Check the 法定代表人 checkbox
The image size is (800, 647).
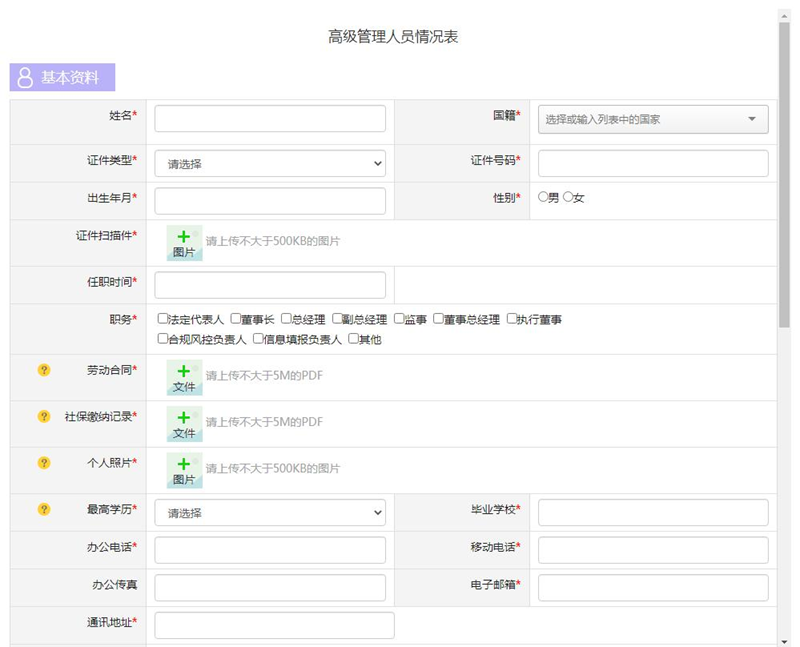click(163, 319)
